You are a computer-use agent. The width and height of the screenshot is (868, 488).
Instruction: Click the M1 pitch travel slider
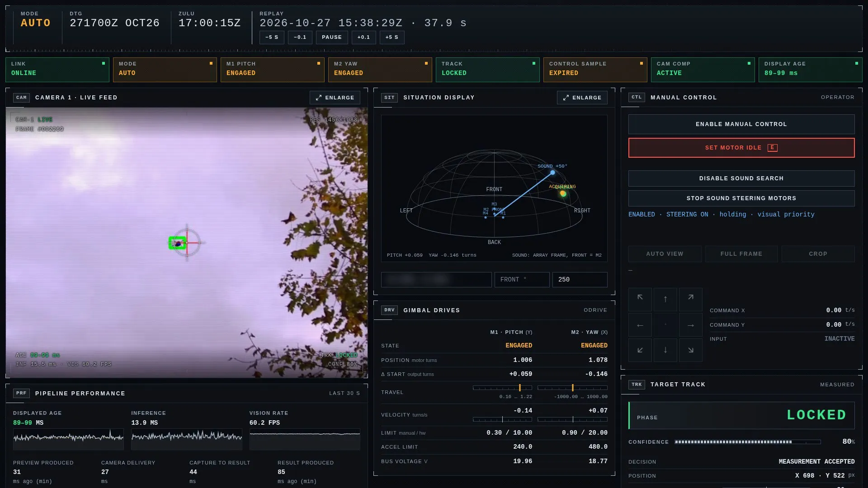[x=502, y=388]
